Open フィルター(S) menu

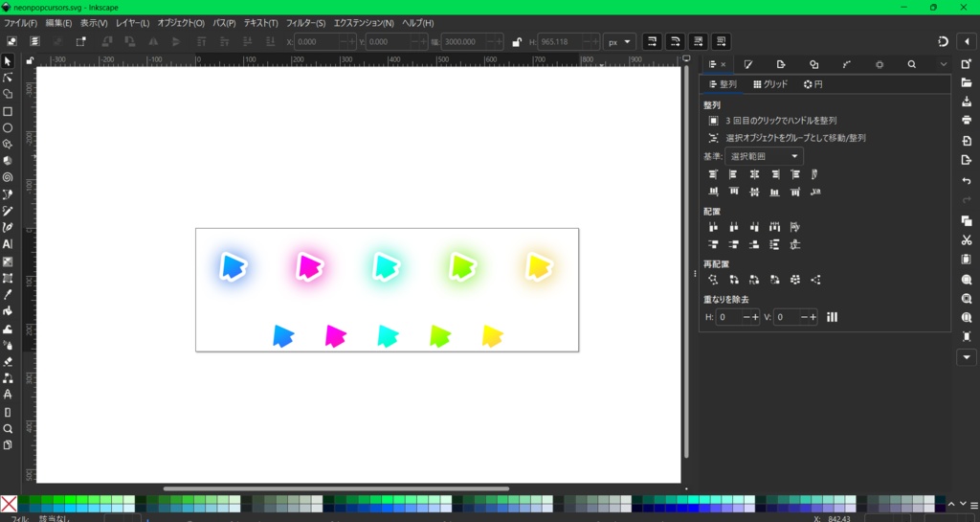305,23
